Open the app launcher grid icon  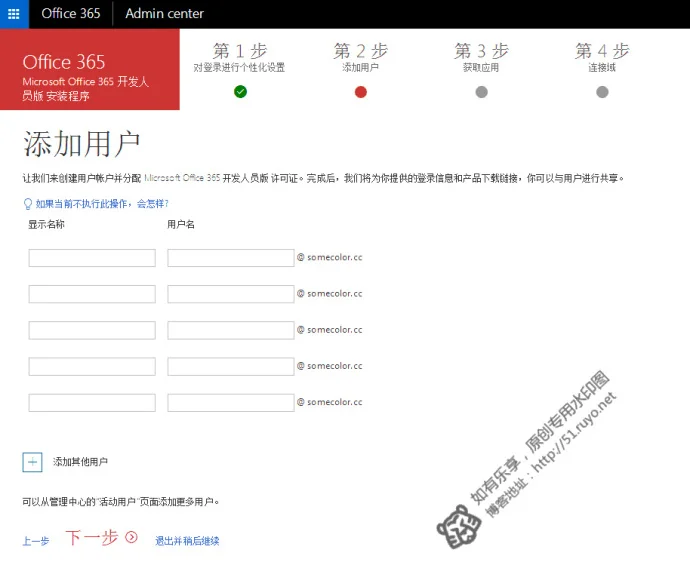pyautogui.click(x=14, y=14)
